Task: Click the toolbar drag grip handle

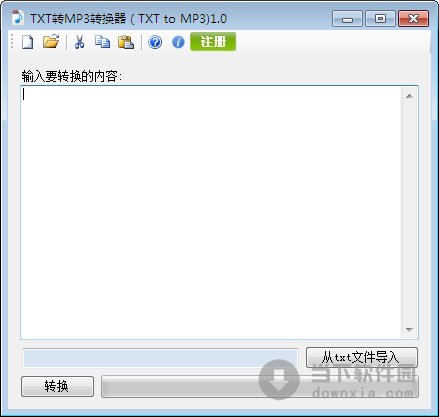Action: point(12,42)
